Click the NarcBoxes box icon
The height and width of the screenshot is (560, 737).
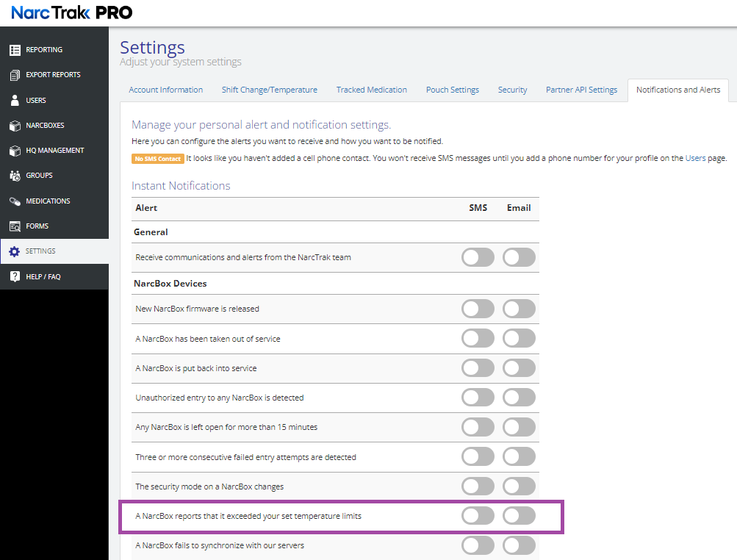coord(15,126)
